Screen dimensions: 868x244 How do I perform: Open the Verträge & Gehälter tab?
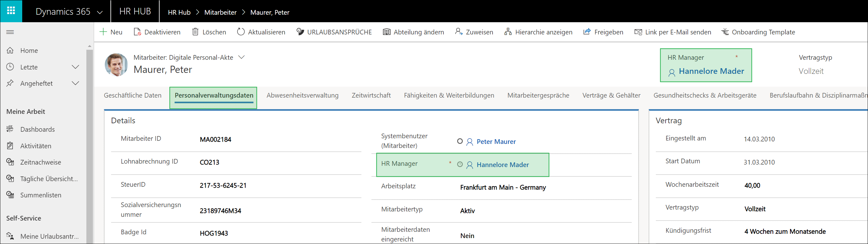point(611,95)
